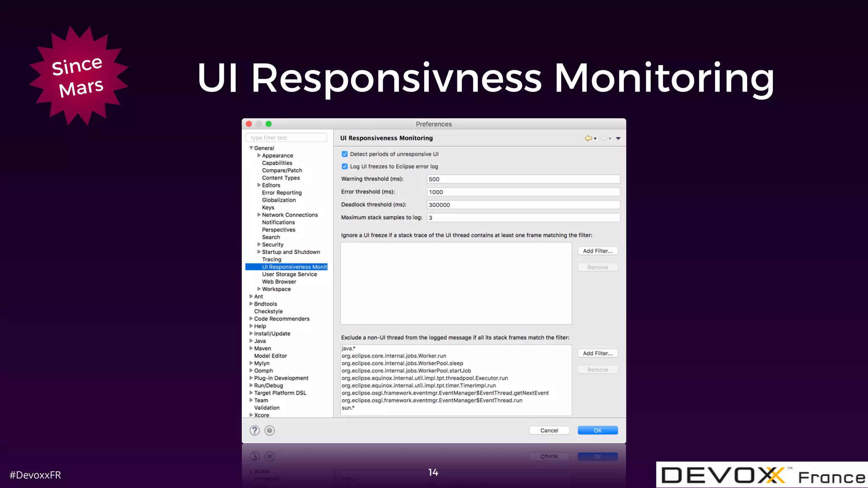Open Tracing preference page
The image size is (868, 488).
[x=272, y=259]
